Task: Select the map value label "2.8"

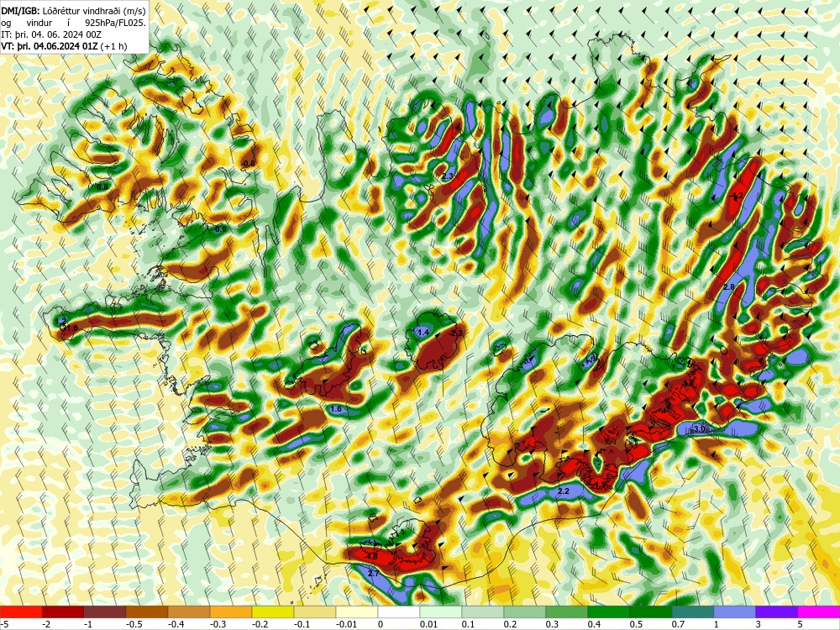Action: click(729, 287)
